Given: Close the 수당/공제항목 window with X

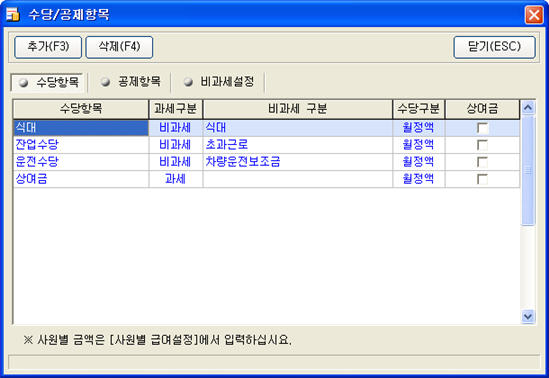Looking at the screenshot, I should pyautogui.click(x=534, y=15).
